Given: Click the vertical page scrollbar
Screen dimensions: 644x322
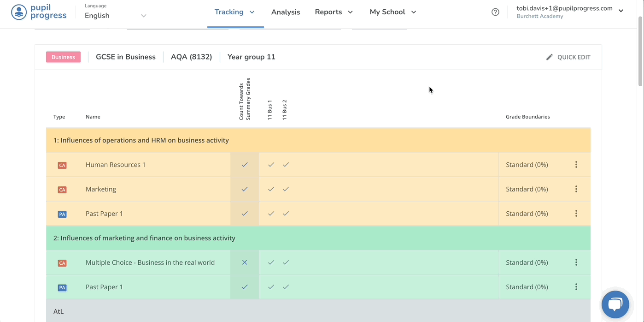Looking at the screenshot, I should 640,51.
